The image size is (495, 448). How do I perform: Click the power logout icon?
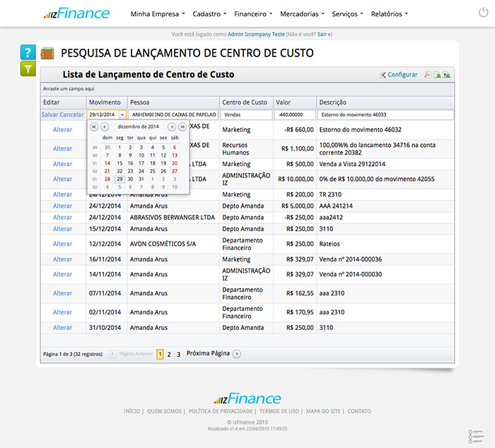click(483, 13)
